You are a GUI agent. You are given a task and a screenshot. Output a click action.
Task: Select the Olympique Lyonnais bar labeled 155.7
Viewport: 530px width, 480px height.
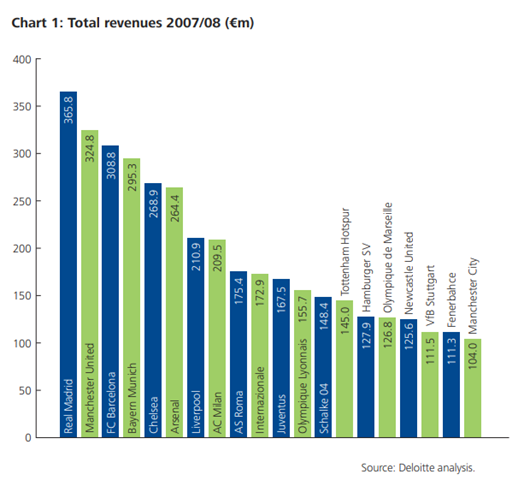(x=303, y=364)
